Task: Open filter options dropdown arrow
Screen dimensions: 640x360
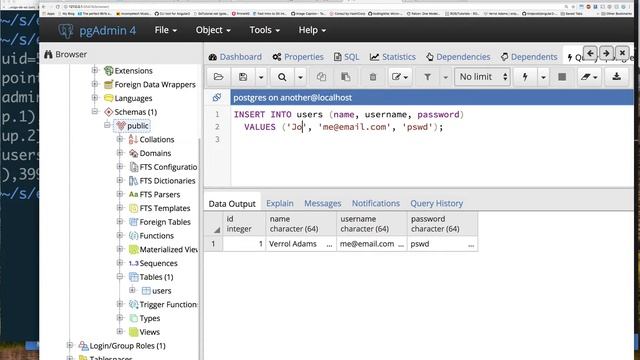Action: (x=445, y=77)
